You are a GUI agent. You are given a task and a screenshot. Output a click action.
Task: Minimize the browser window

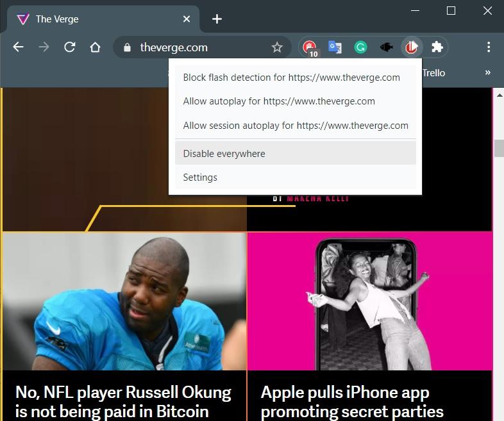pos(415,11)
